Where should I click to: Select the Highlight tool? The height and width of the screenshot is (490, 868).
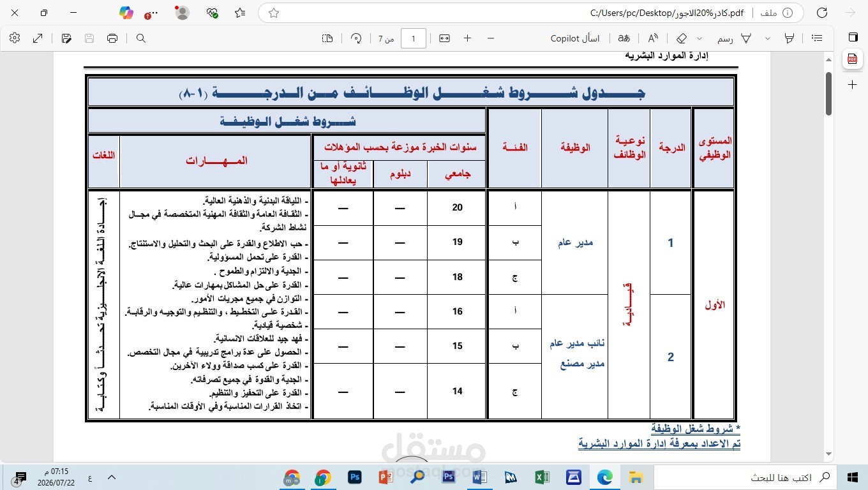tap(789, 38)
